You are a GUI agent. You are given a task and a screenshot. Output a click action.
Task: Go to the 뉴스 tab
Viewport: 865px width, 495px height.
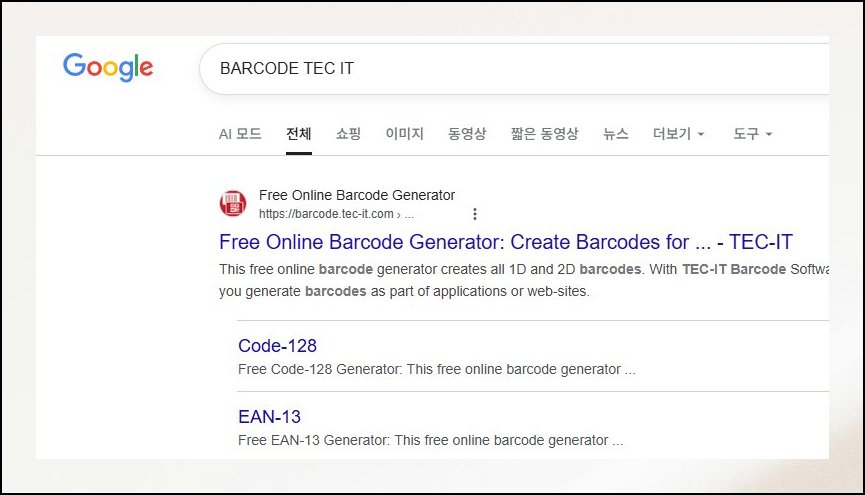click(x=616, y=134)
